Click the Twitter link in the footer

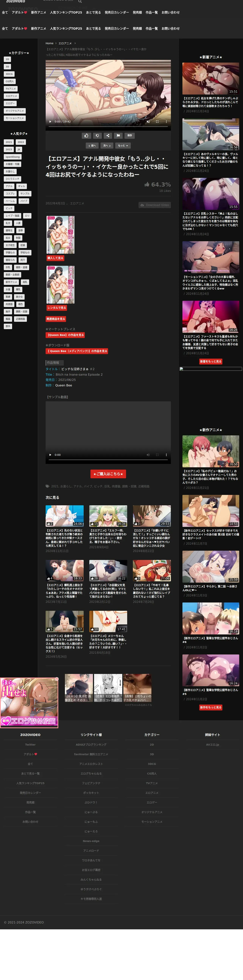[30, 745]
